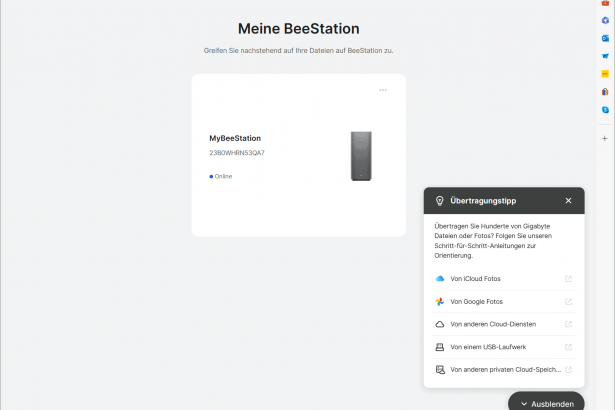Open the shopping bag sidebar icon

(605, 92)
